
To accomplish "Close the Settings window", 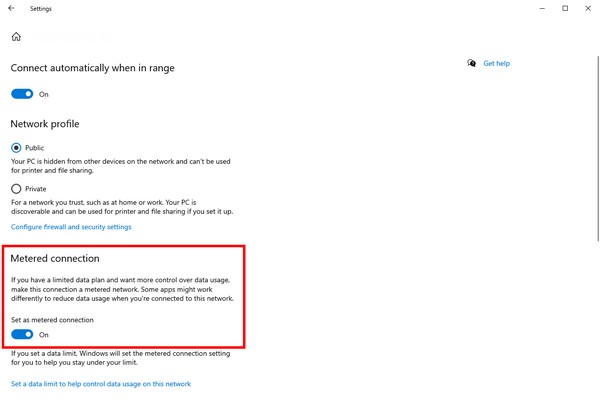I will tap(589, 9).
